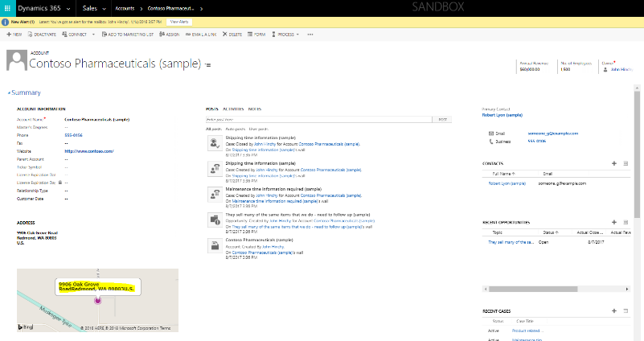This screenshot has width=644, height=341.
Task: Open primary contact Robert Lyon (sample)
Action: pyautogui.click(x=502, y=116)
